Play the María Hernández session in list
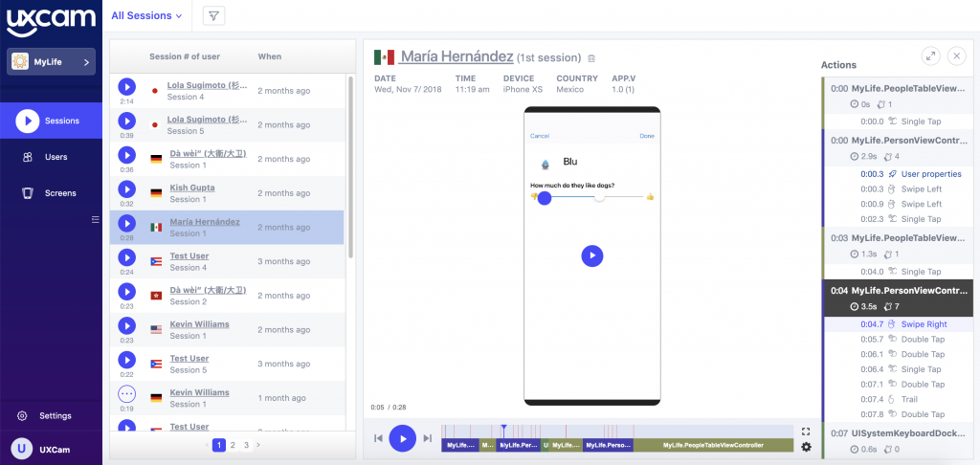This screenshot has height=465, width=980. click(x=127, y=223)
